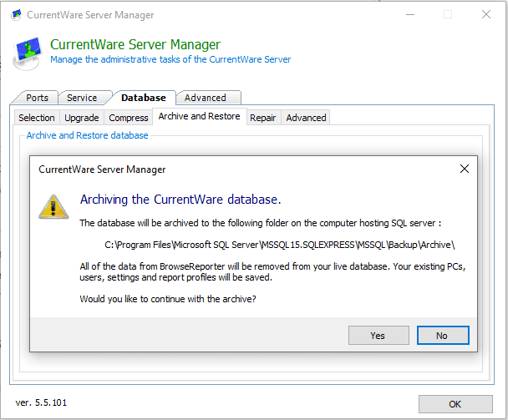The height and width of the screenshot is (420, 508).
Task: Click the main OK button
Action: 455,404
